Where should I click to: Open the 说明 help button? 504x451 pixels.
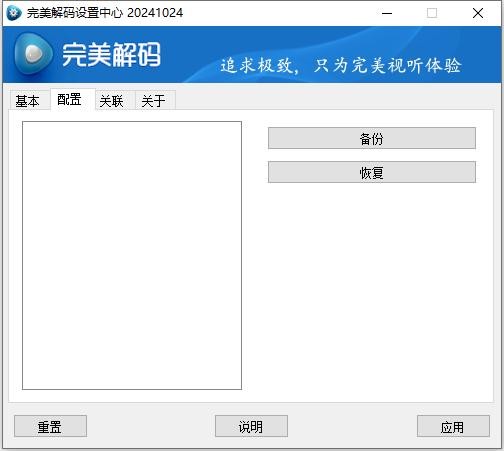point(251,426)
